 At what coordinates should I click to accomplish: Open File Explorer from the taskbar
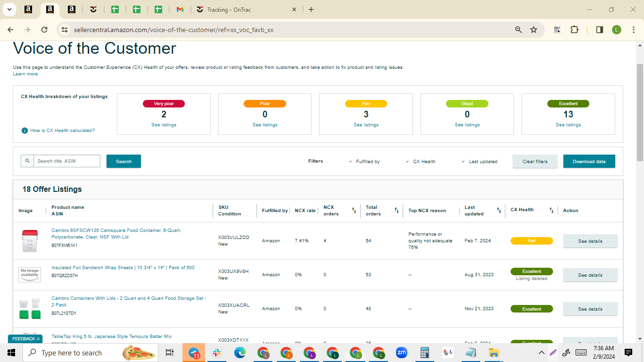pos(494,353)
